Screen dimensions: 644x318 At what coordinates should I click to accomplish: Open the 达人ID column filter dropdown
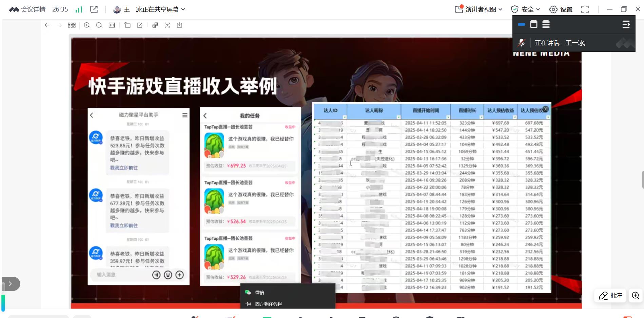click(x=345, y=117)
